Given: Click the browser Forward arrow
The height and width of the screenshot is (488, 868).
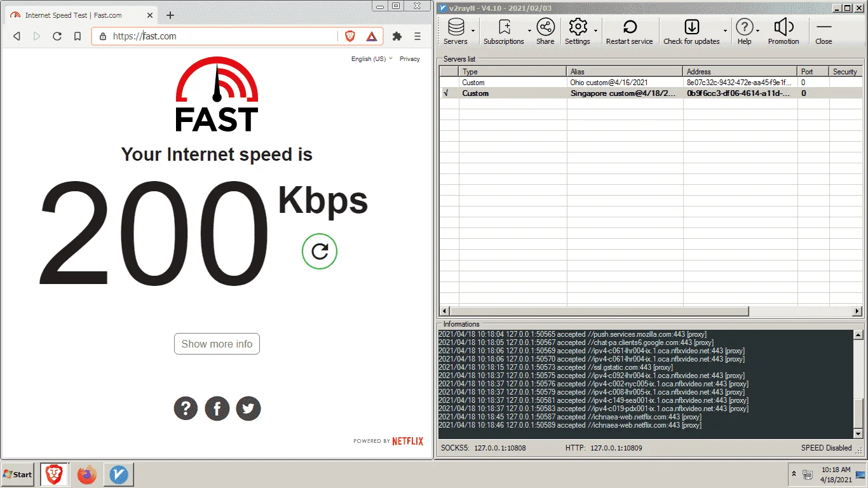Looking at the screenshot, I should click(x=37, y=36).
